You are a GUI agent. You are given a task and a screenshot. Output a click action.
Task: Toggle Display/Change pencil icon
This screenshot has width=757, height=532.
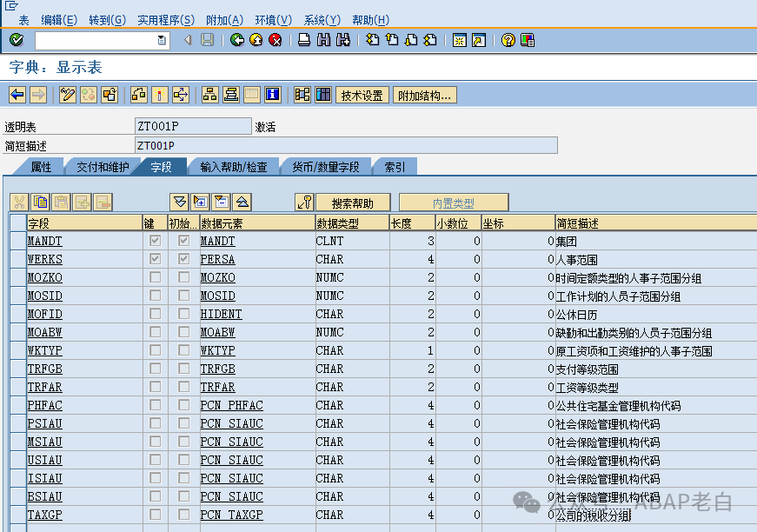point(67,95)
